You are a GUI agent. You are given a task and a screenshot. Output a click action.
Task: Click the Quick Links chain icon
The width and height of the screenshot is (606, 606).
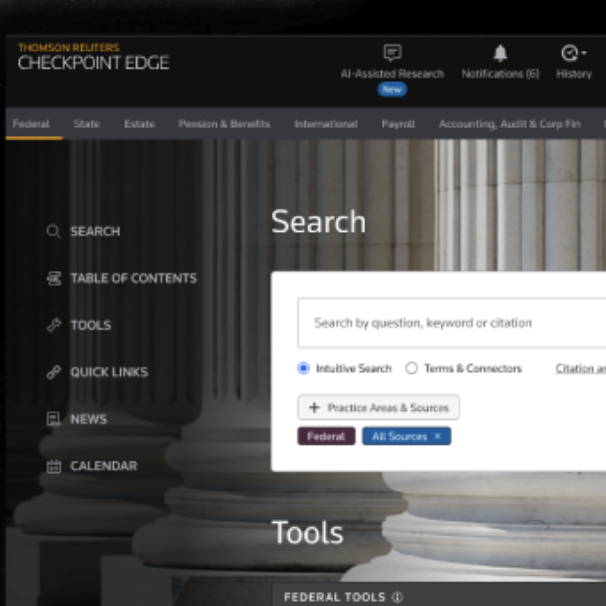pyautogui.click(x=54, y=372)
